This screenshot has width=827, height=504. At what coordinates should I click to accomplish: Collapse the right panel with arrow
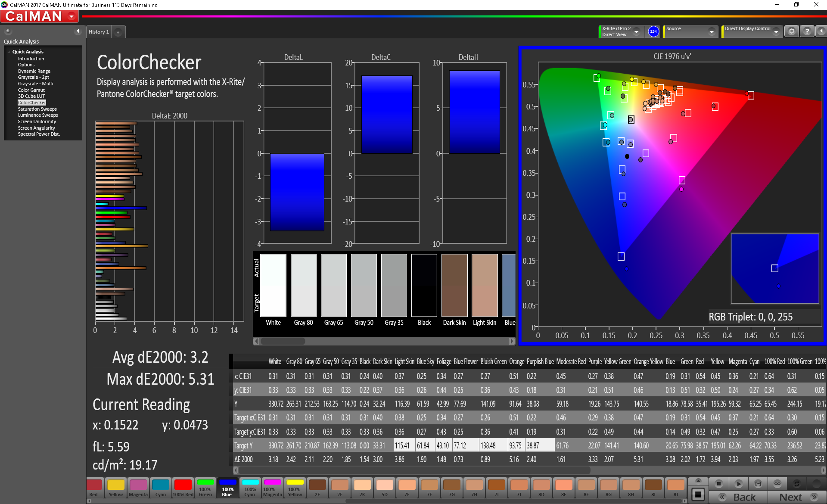click(821, 31)
